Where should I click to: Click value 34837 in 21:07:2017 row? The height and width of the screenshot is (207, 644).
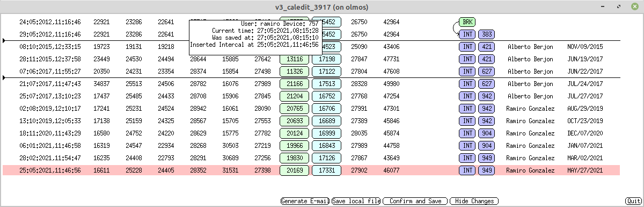[101, 84]
